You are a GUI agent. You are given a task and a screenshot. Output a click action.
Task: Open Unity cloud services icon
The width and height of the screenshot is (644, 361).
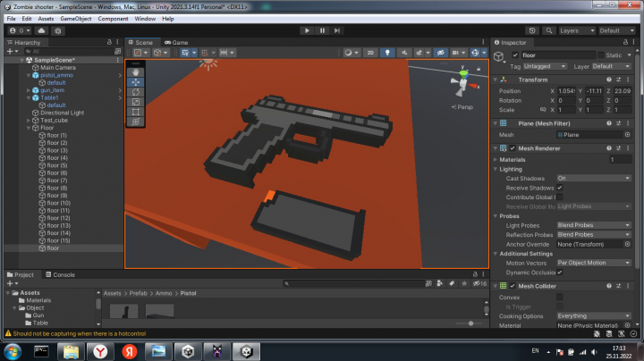(x=41, y=30)
